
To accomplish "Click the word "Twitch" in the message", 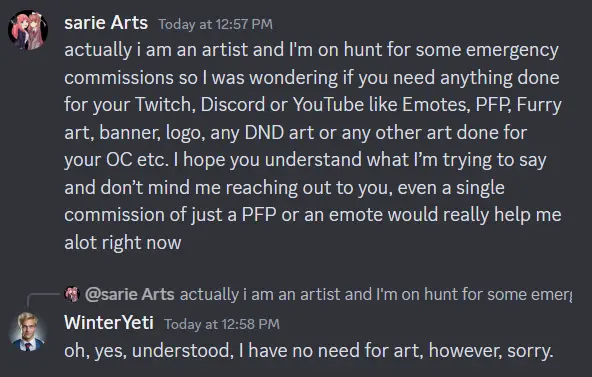I will [x=165, y=105].
